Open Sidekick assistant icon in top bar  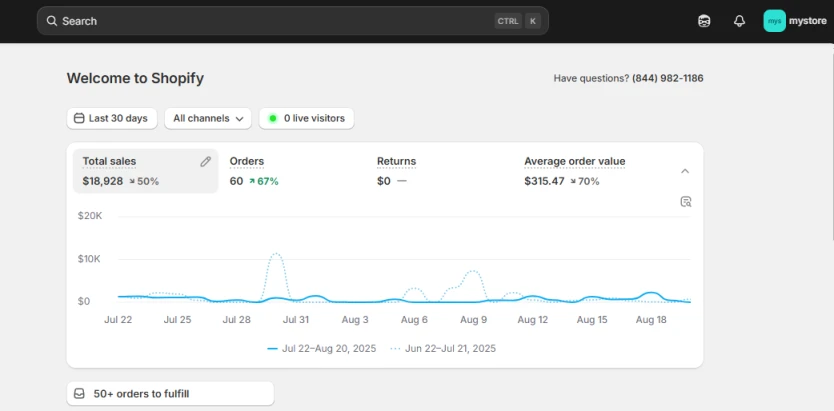pyautogui.click(x=704, y=21)
